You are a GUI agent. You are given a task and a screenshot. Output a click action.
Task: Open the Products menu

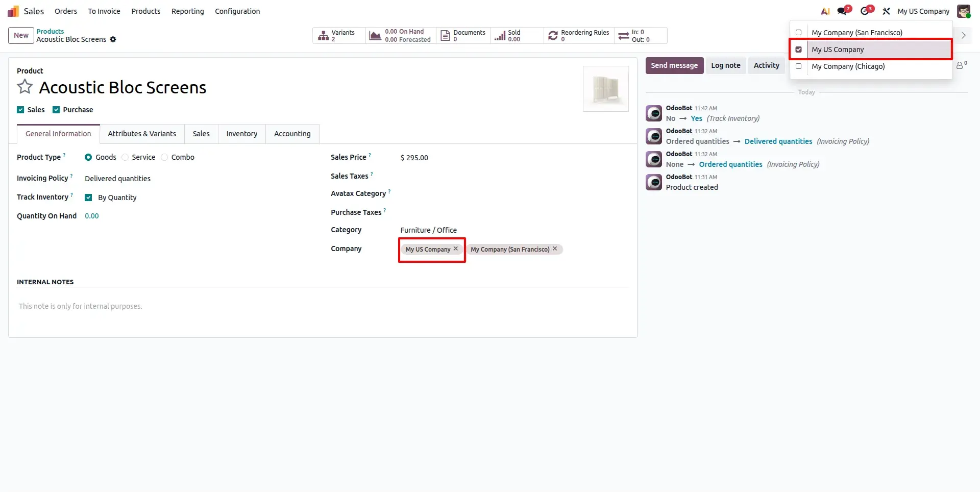(146, 11)
